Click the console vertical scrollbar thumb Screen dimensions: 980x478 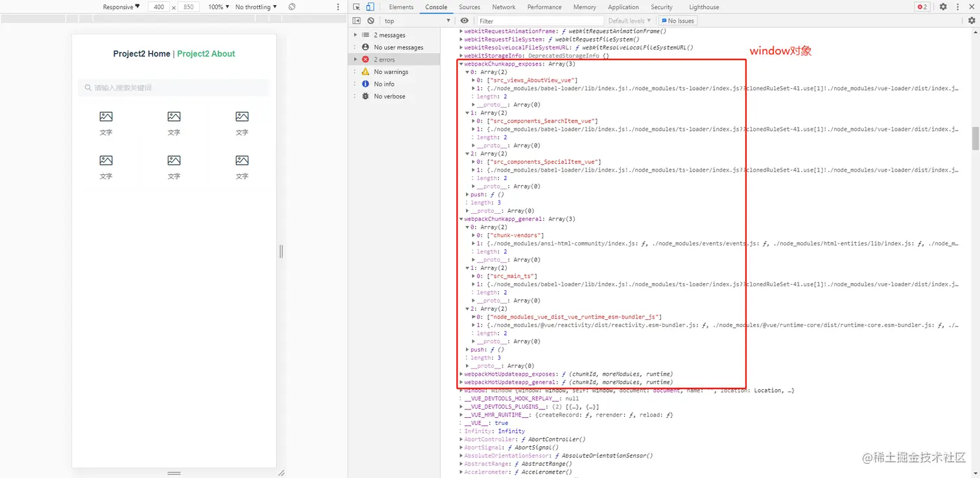(975, 139)
